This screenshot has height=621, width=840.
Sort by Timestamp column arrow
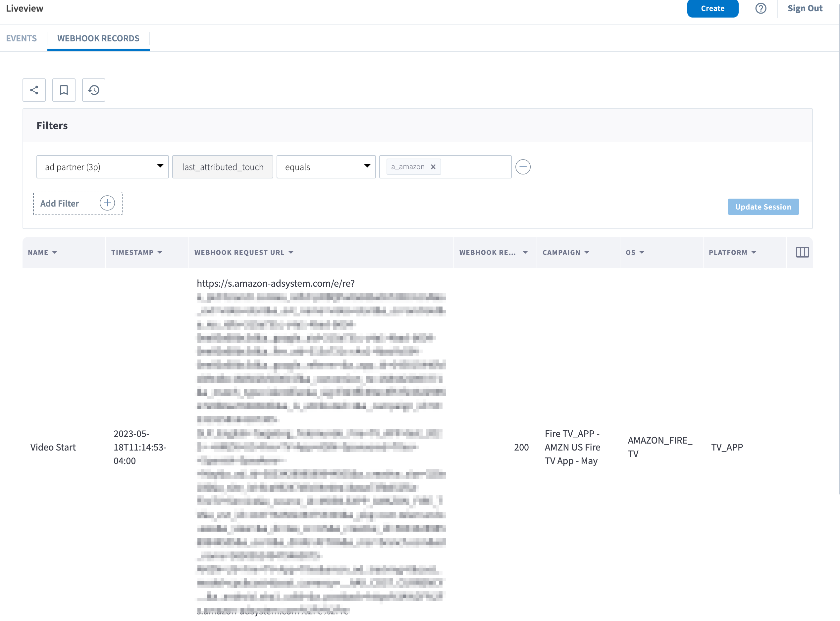coord(160,253)
